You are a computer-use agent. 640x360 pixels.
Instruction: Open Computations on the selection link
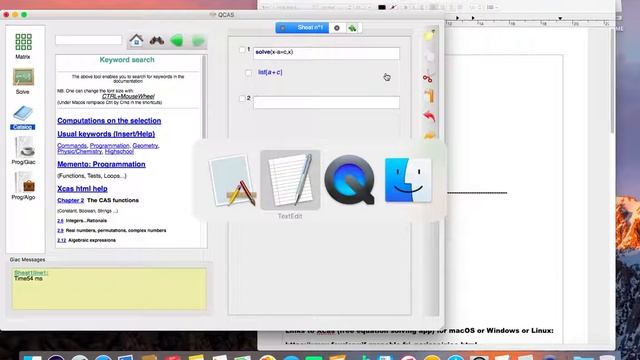tap(109, 121)
